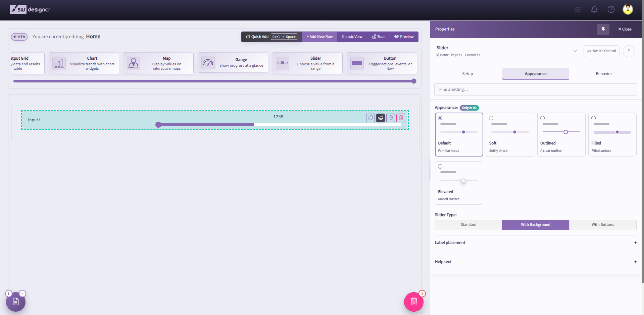Delete the input3 control via trash icon
644x315 pixels.
401,118
